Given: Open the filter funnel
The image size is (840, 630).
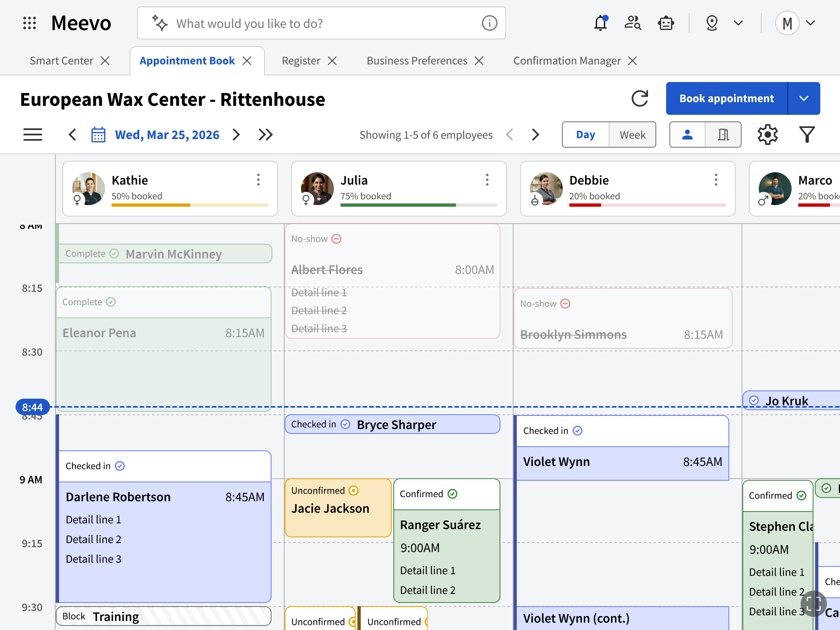Looking at the screenshot, I should (807, 135).
